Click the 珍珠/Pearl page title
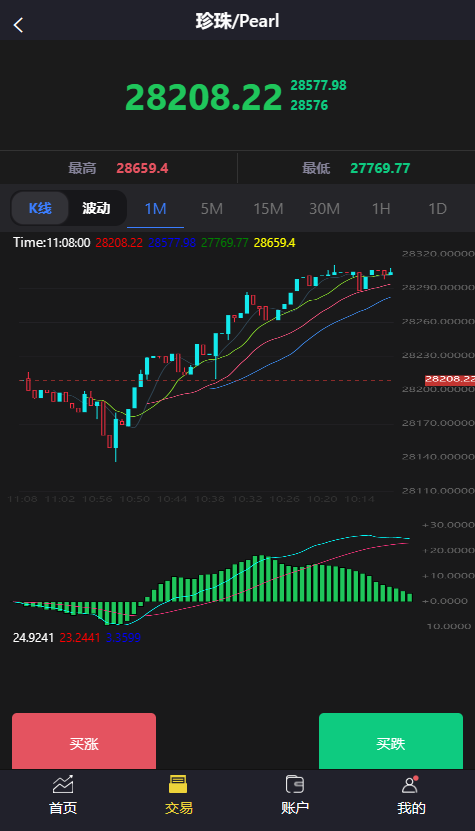 (x=238, y=21)
